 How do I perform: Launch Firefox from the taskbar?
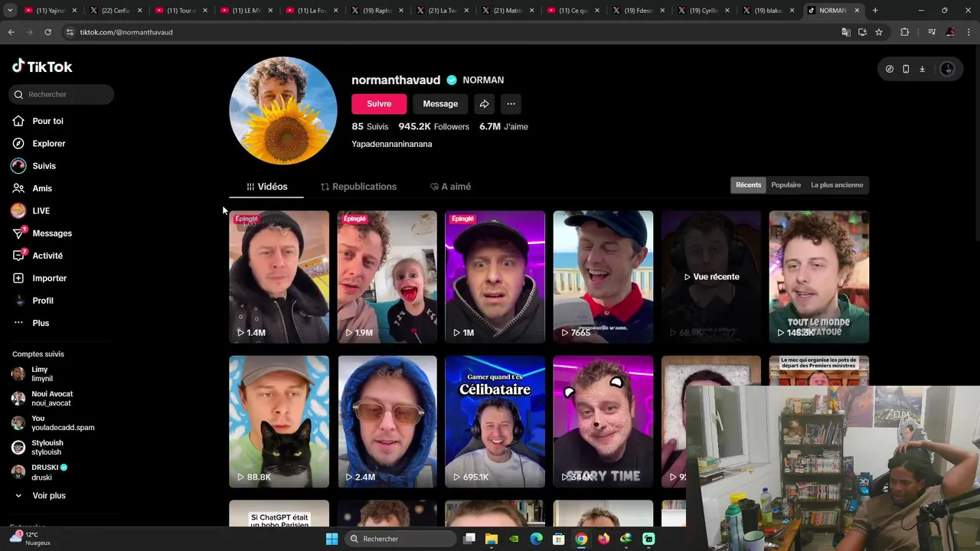[x=603, y=539]
